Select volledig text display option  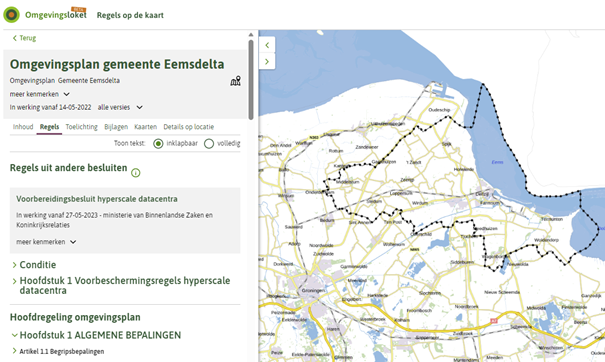209,144
